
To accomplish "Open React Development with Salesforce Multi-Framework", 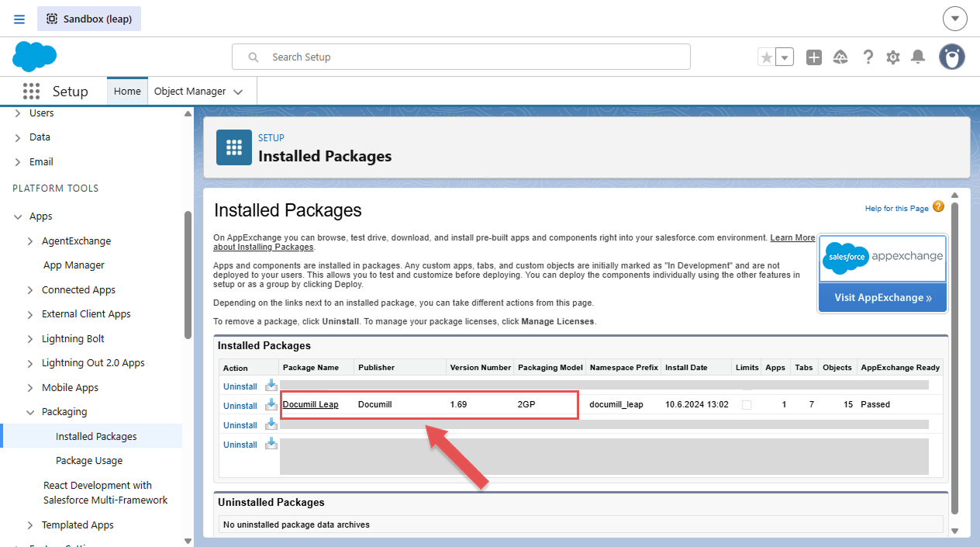I will (x=105, y=493).
